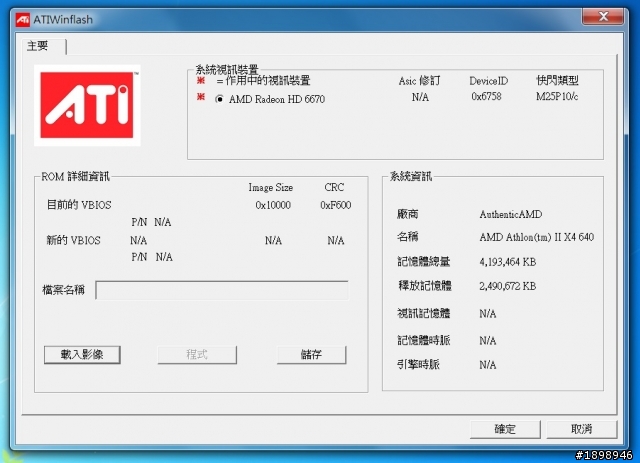Click the CRC column header

pos(334,187)
